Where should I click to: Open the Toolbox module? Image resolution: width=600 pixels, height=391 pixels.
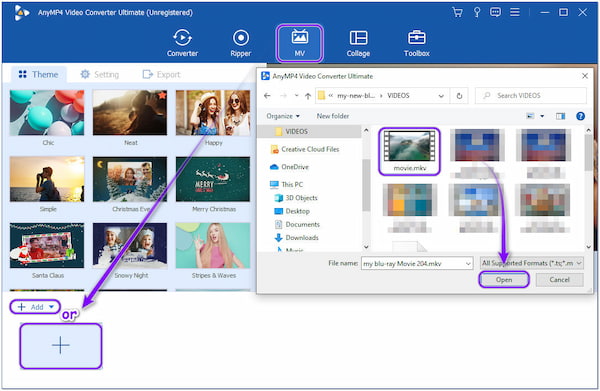[x=416, y=43]
